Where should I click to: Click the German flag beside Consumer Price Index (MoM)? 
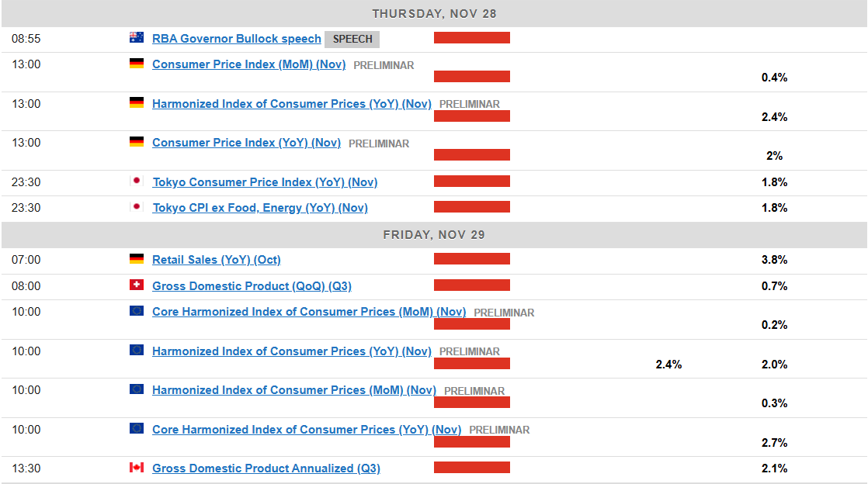click(x=137, y=64)
